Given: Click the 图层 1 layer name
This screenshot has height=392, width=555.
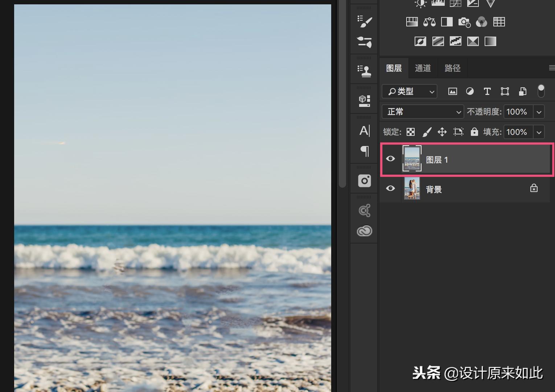Looking at the screenshot, I should coord(437,160).
